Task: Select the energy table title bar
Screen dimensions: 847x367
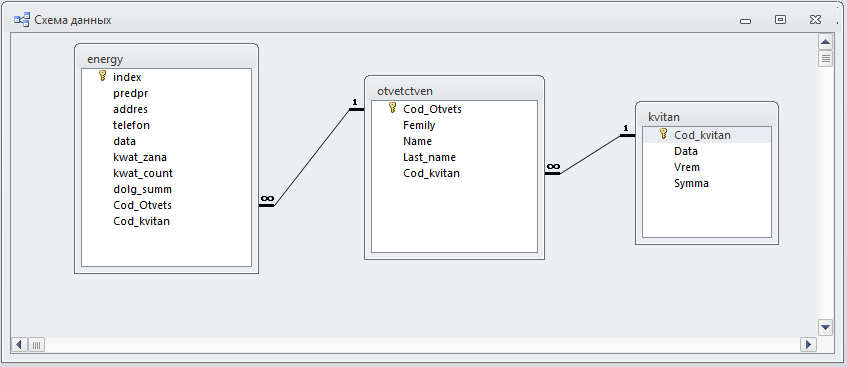Action: (x=166, y=58)
